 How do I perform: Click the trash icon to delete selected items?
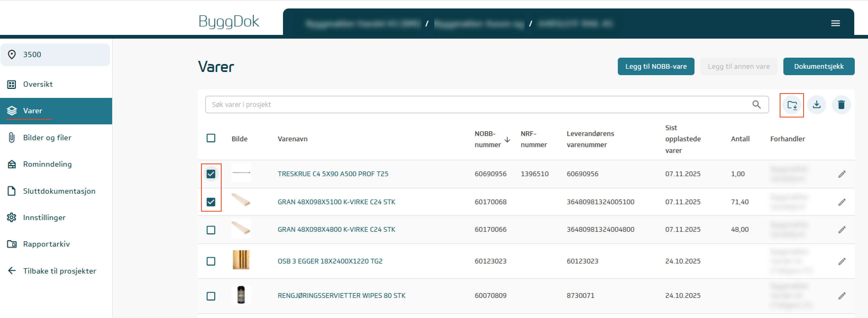click(841, 105)
